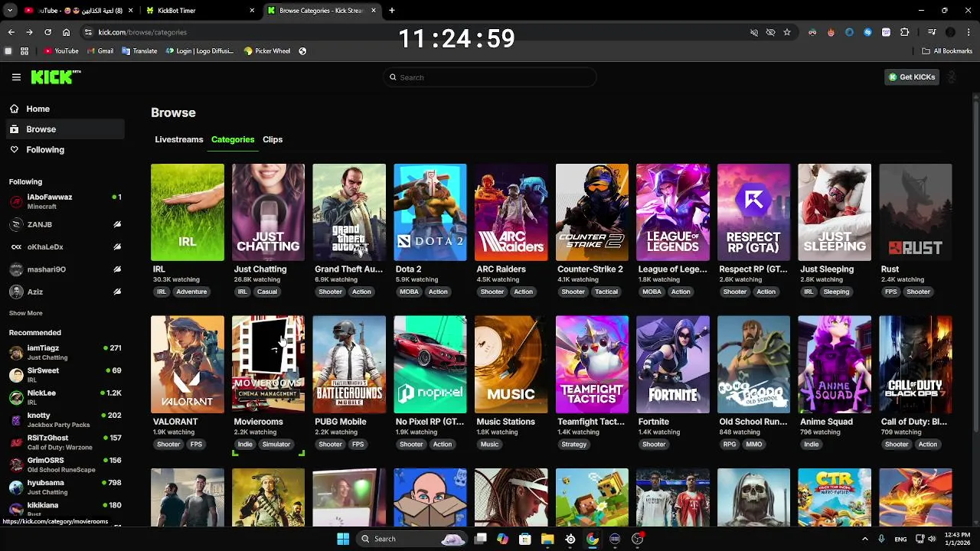This screenshot has height=551, width=980.
Task: Show hidden system tray icons chevron
Action: click(865, 539)
